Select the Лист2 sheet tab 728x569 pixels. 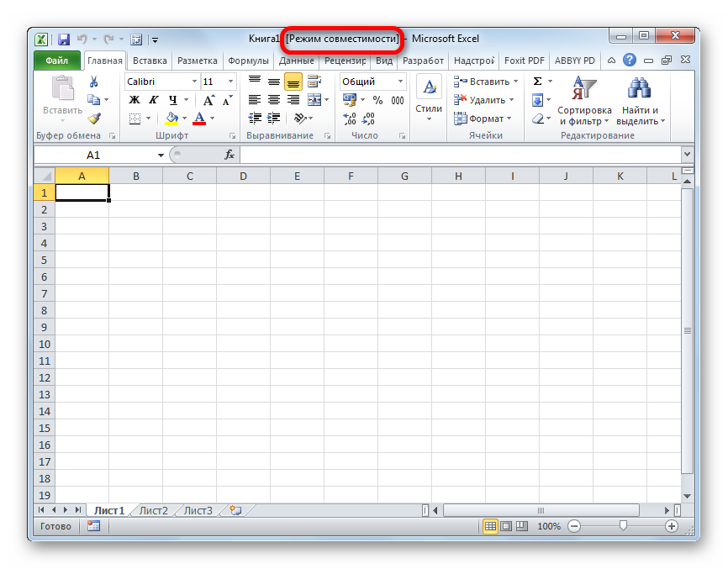[x=153, y=510]
